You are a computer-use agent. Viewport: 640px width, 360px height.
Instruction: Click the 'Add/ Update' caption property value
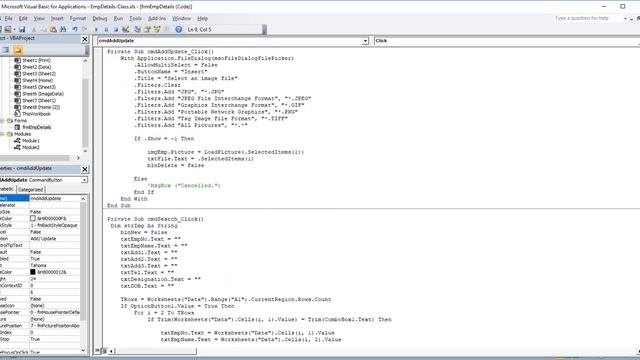click(55, 239)
